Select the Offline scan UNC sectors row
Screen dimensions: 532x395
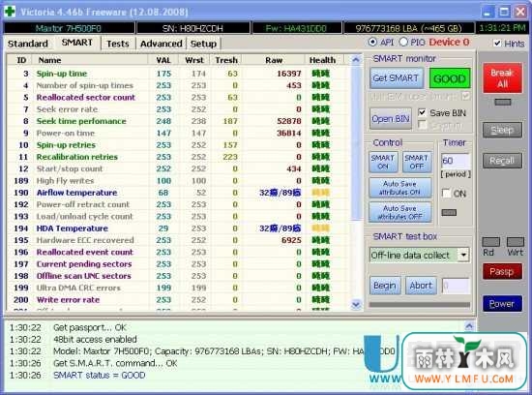pos(178,276)
